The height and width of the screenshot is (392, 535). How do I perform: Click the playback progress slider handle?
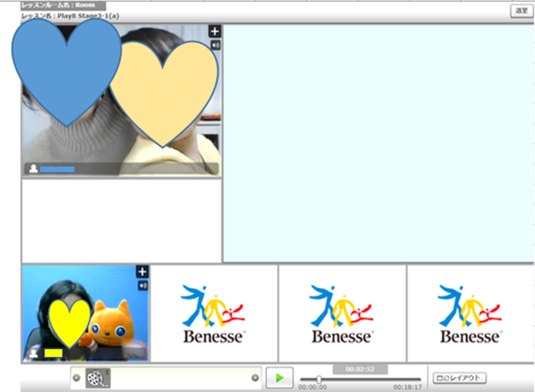(318, 379)
